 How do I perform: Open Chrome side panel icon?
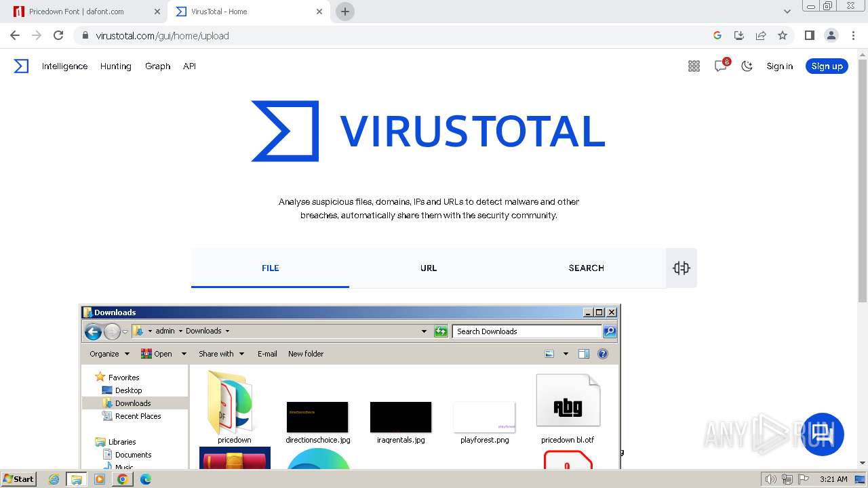809,35
